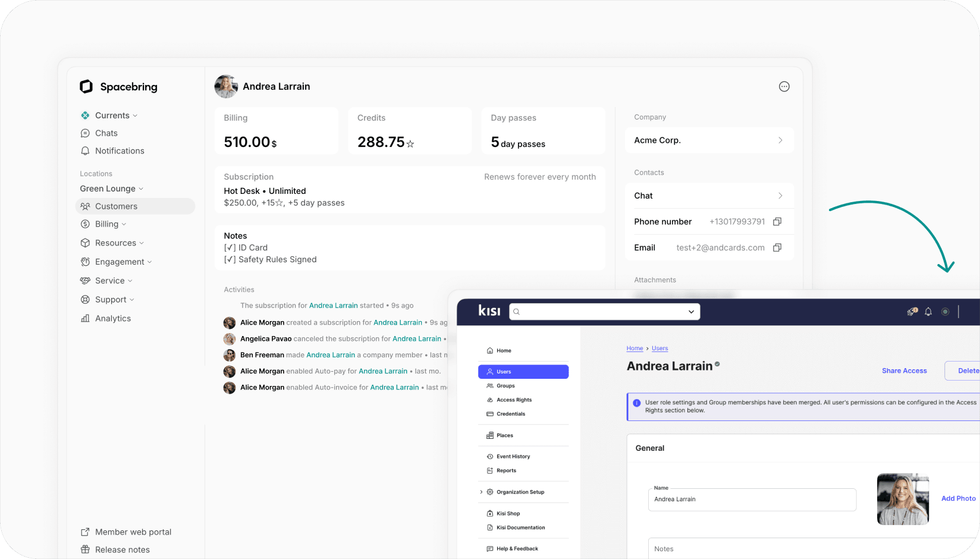The width and height of the screenshot is (980, 559).
Task: Click the Name input field for Andrea Larrain
Action: [x=752, y=500]
